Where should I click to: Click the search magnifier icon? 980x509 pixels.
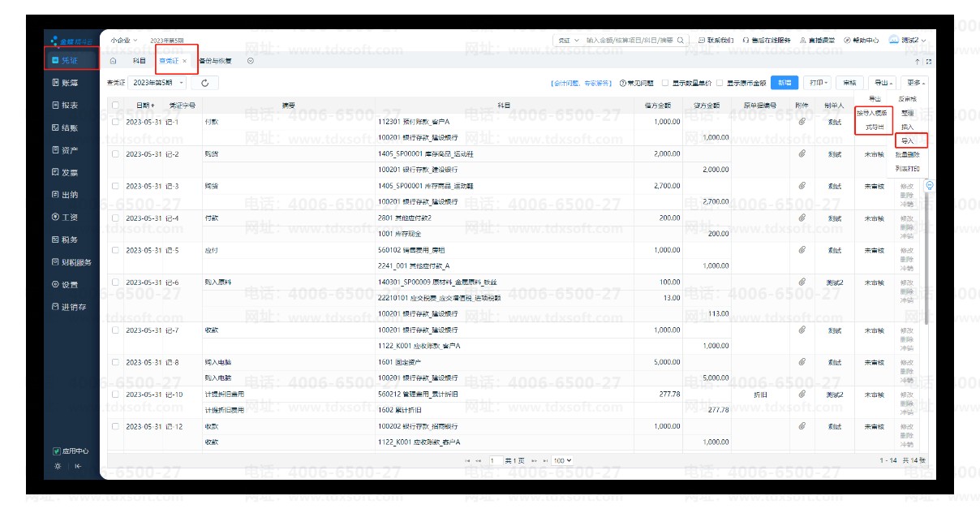pyautogui.click(x=681, y=40)
